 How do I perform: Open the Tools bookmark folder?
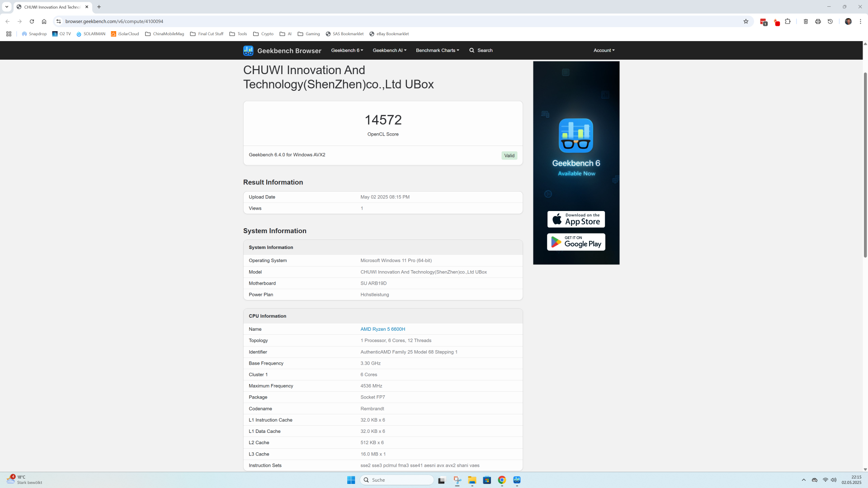point(238,34)
